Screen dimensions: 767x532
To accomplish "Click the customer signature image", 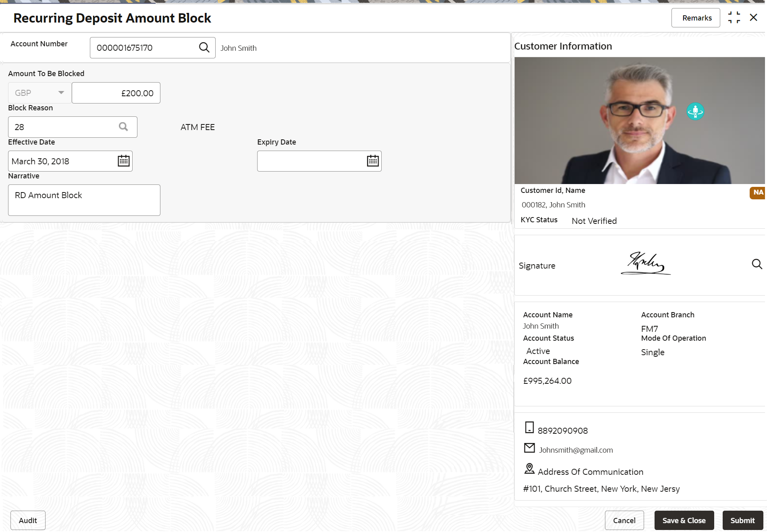I will [x=646, y=263].
